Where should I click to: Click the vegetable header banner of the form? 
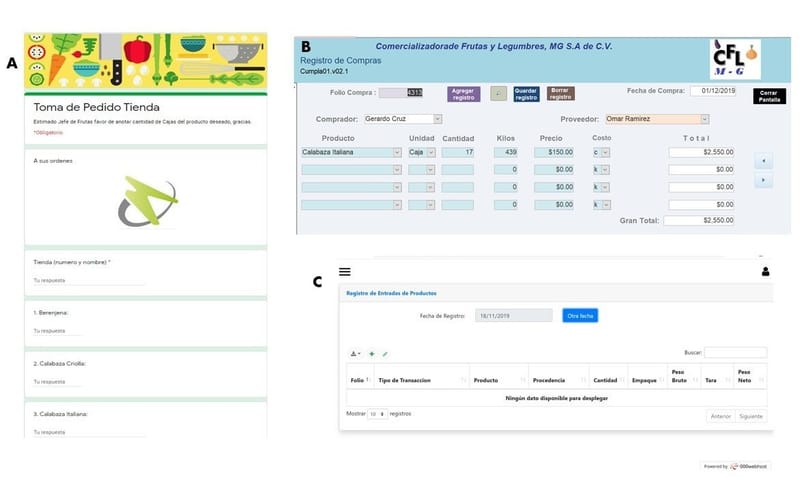coord(146,60)
